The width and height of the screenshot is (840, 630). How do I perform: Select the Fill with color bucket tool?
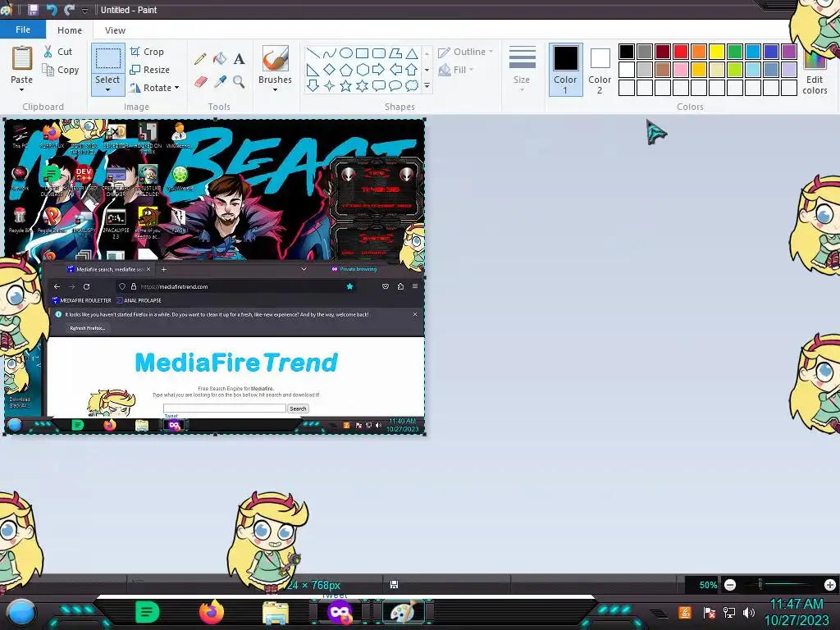coord(220,58)
